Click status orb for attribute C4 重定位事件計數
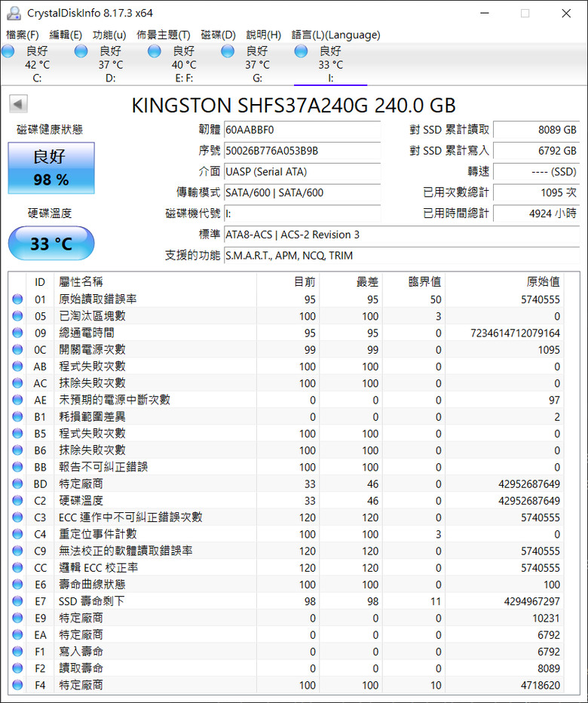The image size is (588, 703). coord(17,534)
